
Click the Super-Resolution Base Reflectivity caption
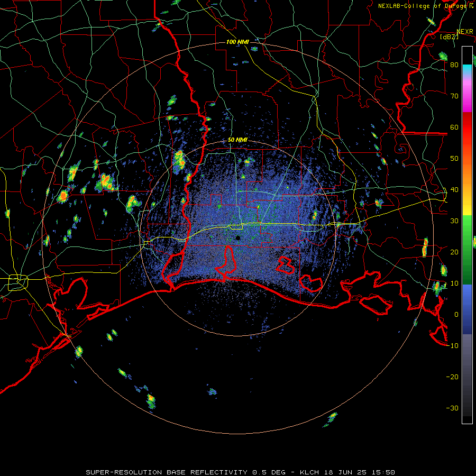click(240, 472)
